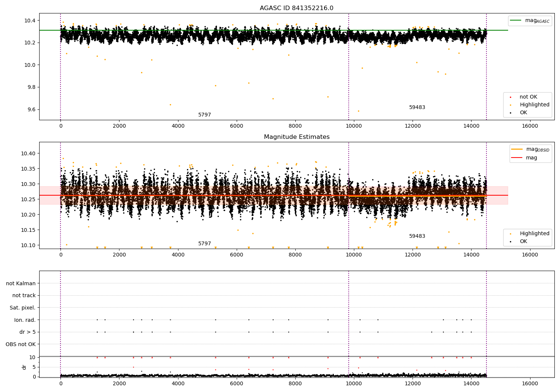Click the Ion. rad. row label

click(25, 320)
